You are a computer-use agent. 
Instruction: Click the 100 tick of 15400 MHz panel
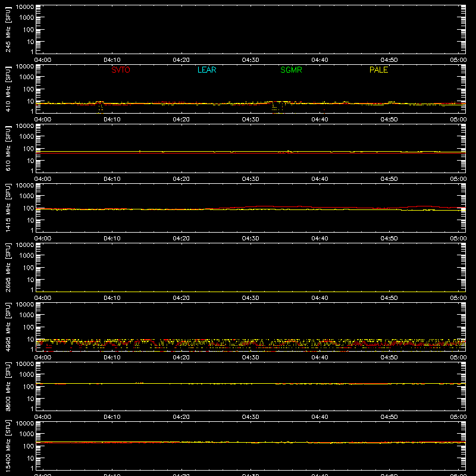coord(29,446)
